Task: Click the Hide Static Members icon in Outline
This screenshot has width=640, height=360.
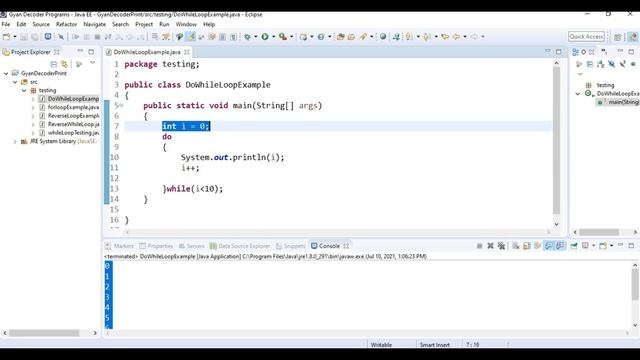Action: click(x=622, y=64)
